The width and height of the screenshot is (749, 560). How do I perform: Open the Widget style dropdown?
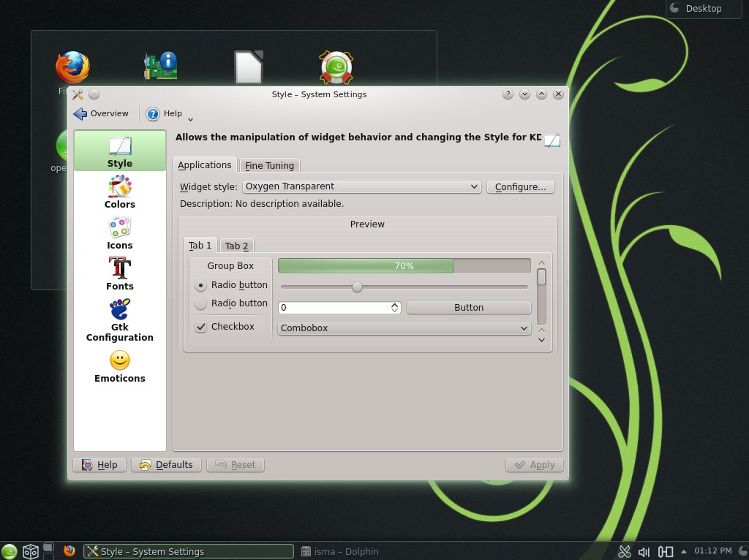(x=361, y=186)
